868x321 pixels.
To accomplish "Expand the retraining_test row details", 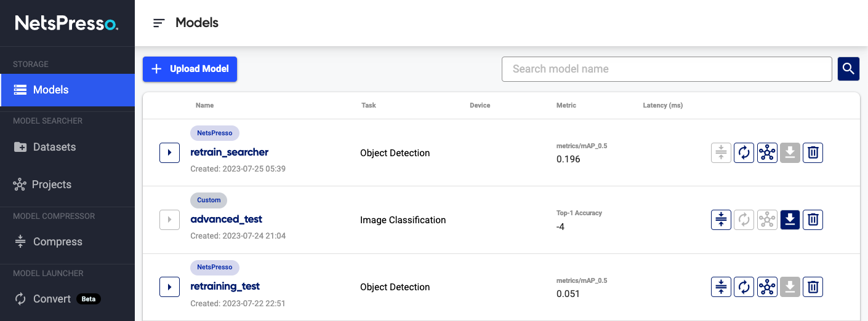I will (x=169, y=287).
